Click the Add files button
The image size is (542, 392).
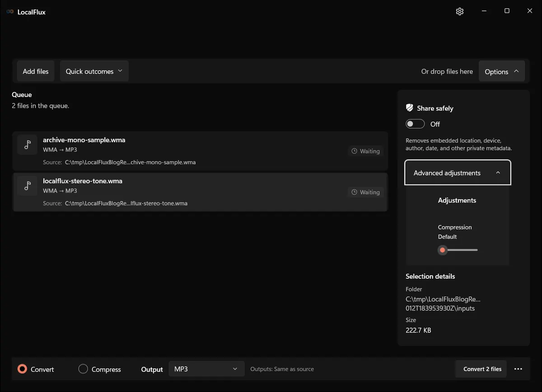36,71
